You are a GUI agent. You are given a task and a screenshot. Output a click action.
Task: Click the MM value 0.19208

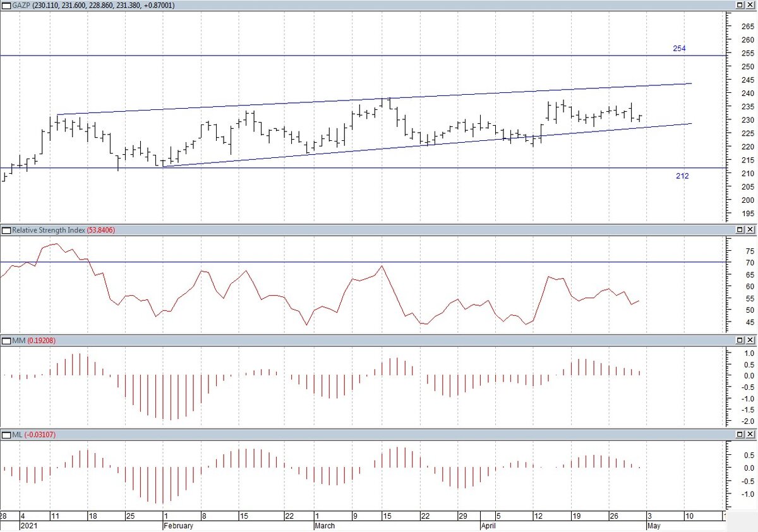click(41, 341)
